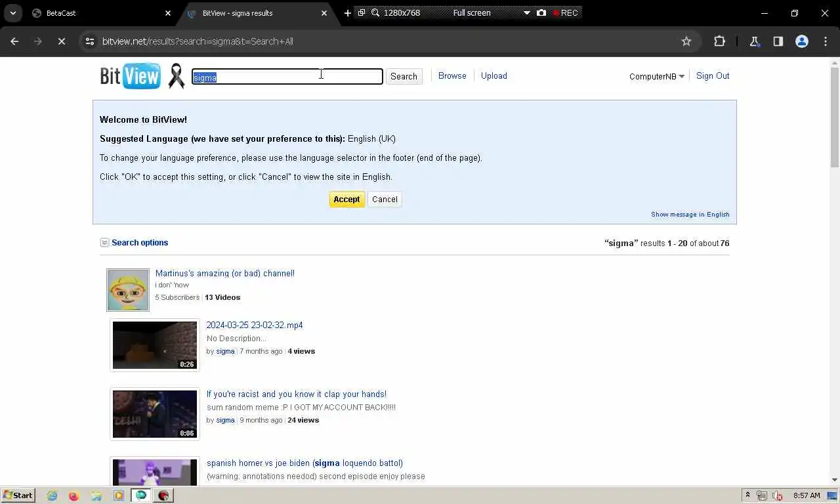
Task: Open Windows Explorer from the taskbar
Action: tap(96, 495)
